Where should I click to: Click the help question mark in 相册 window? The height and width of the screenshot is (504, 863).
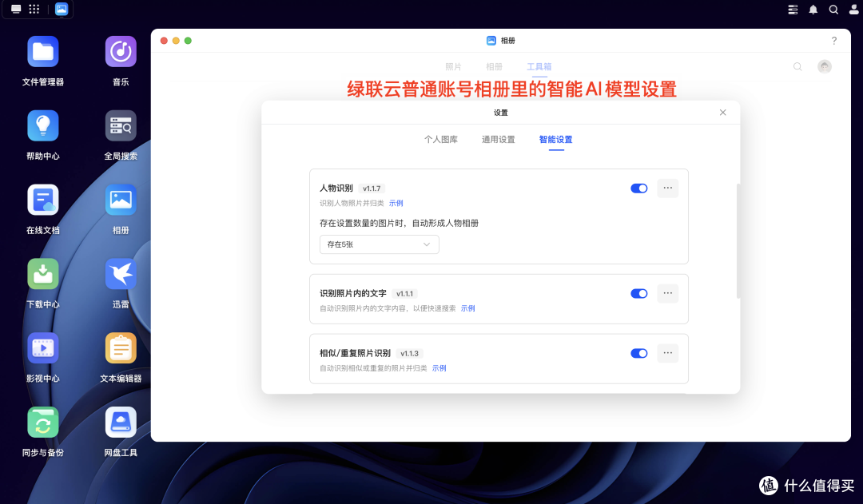[x=833, y=41]
